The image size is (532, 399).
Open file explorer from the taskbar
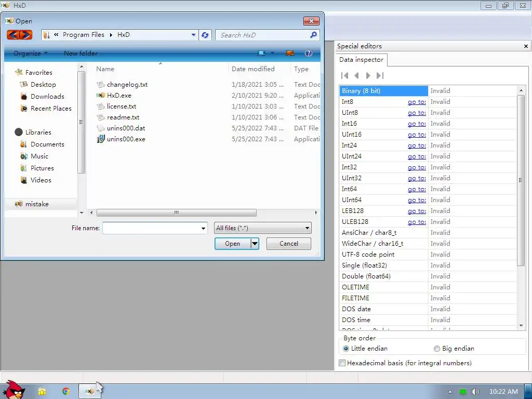coord(42,392)
